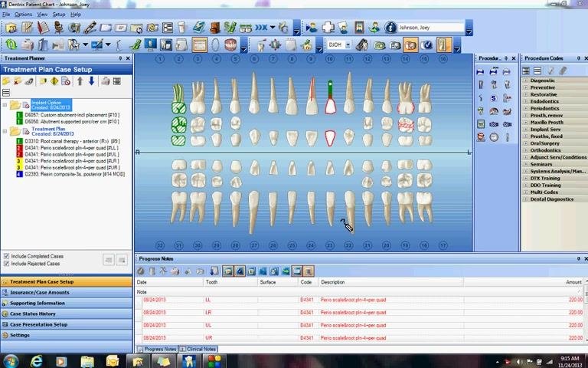Expand the Endodontics procedure category
This screenshot has height=368, width=588.
click(x=526, y=101)
